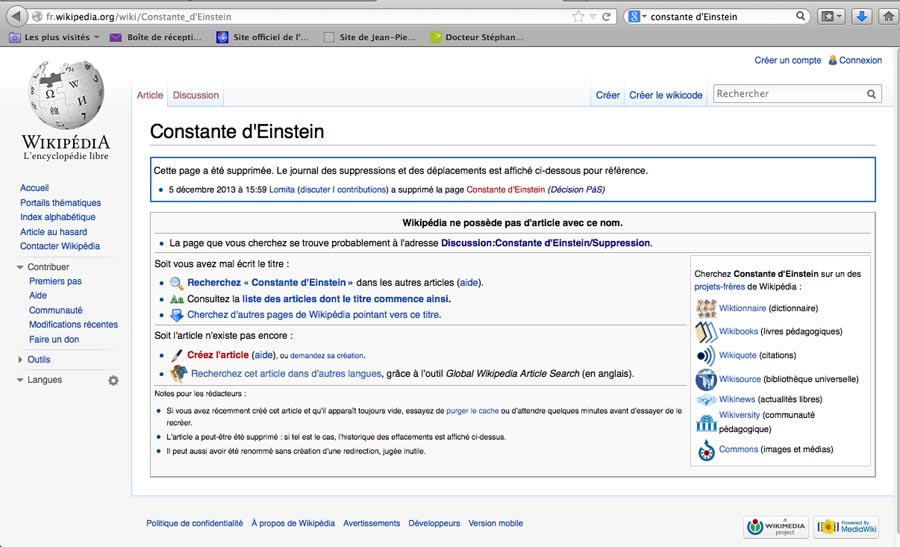Open URL history dropdown arrow
The width and height of the screenshot is (900, 547).
[593, 17]
